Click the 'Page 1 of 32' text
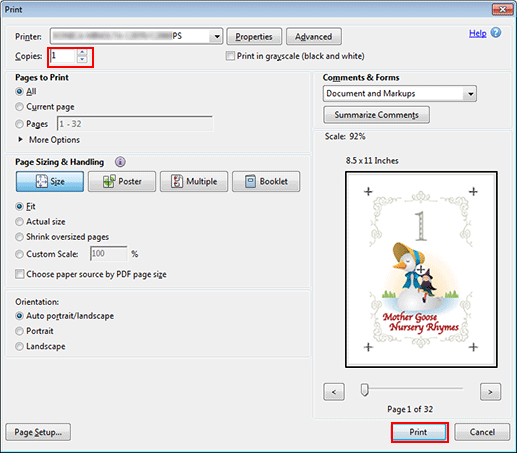The width and height of the screenshot is (517, 453). click(x=410, y=409)
